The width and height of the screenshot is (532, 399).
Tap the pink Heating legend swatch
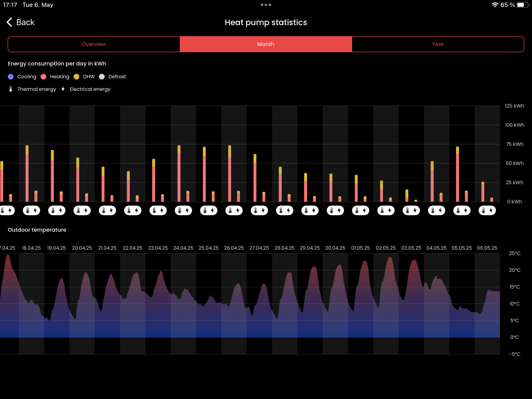point(43,77)
